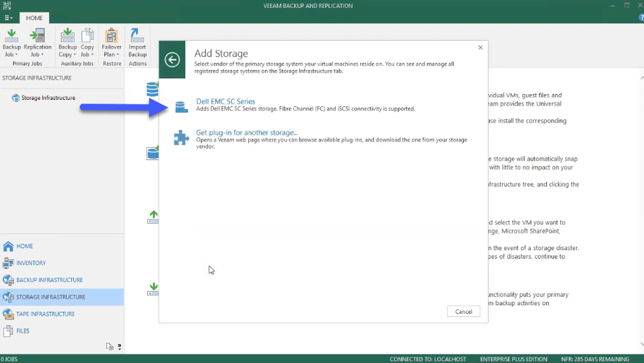Click the green down-arrow storage icon behind dialog
The image size is (644, 363).
[x=153, y=289]
